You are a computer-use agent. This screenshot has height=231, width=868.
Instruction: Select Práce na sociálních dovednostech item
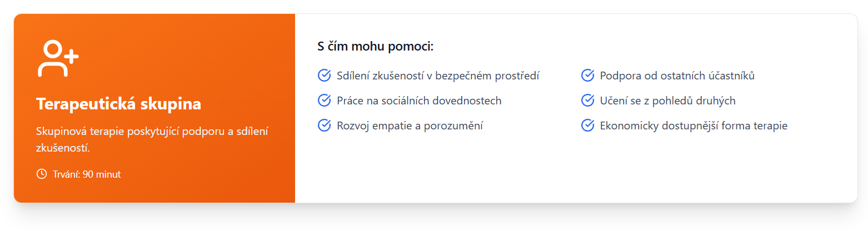point(419,101)
